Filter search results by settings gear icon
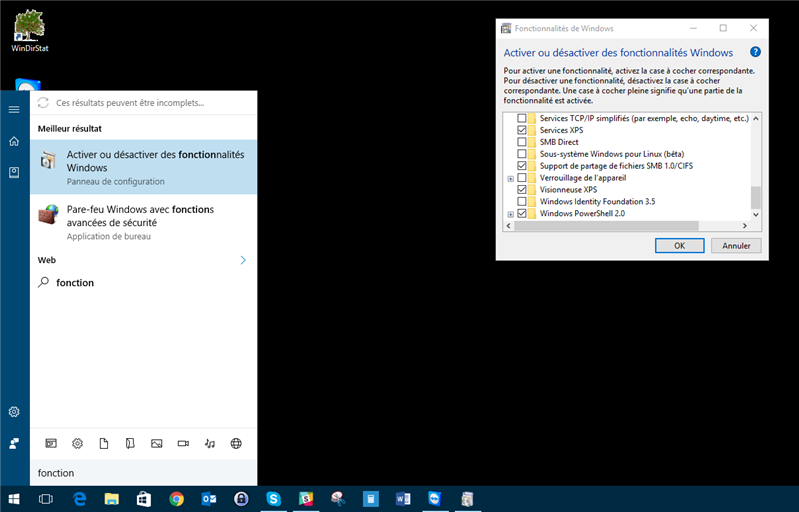Viewport: 799px width, 512px height. click(77, 443)
